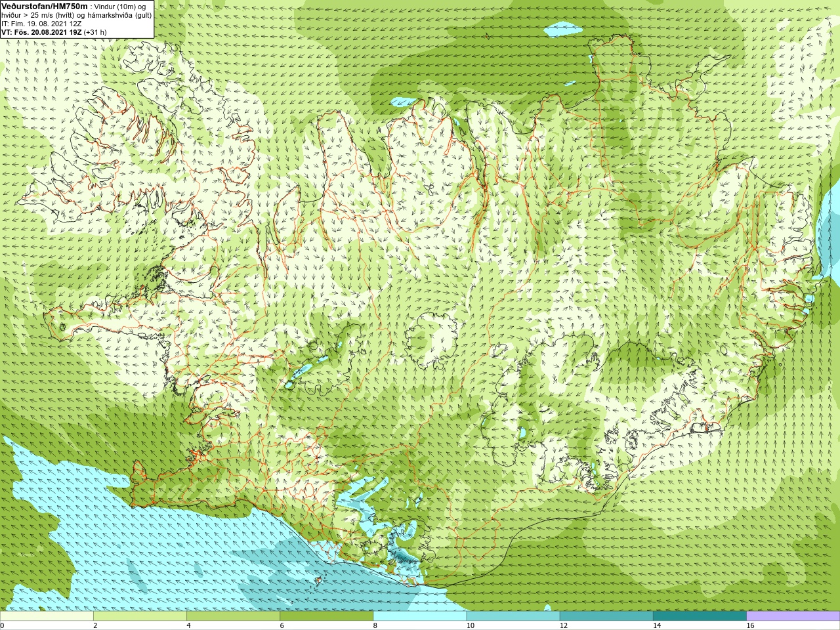
Task: Click the scale label '8'
Action: pos(375,625)
